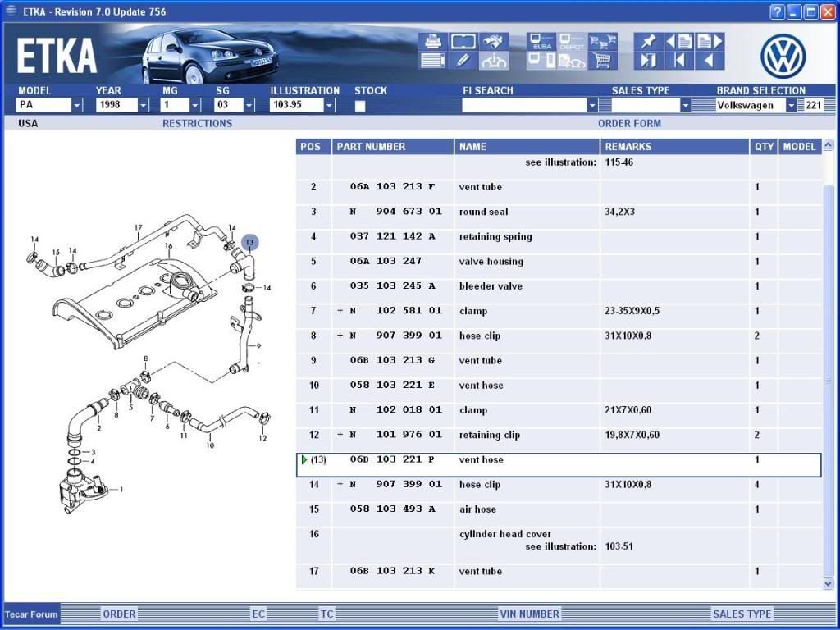Click the parts list scrollbar down arrow
The image size is (840, 630).
828,583
